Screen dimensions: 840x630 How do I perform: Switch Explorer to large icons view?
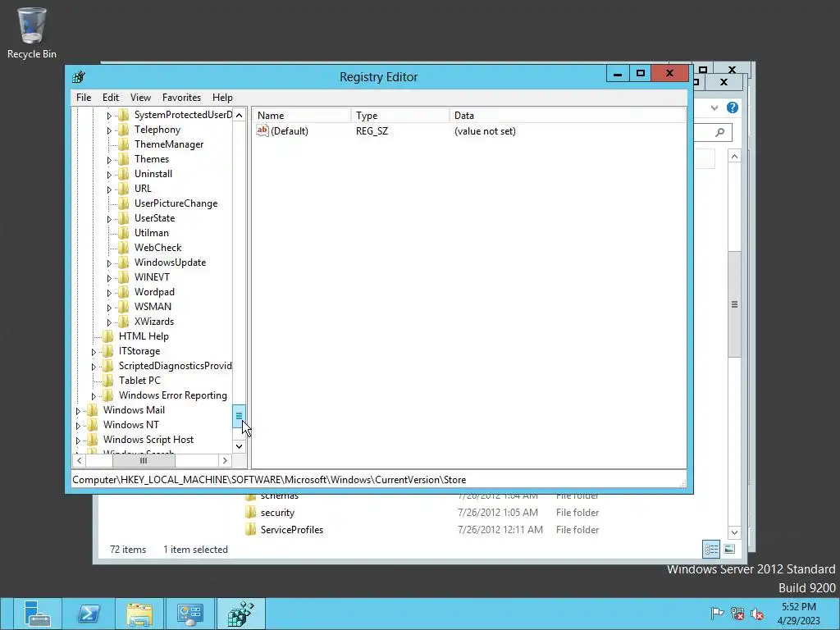tap(729, 549)
